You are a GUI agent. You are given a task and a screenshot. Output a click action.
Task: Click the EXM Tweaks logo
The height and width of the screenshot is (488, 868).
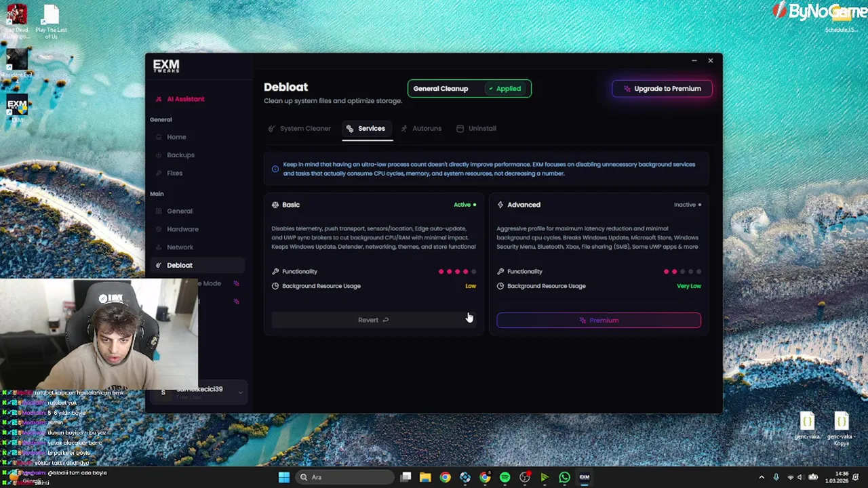[166, 66]
